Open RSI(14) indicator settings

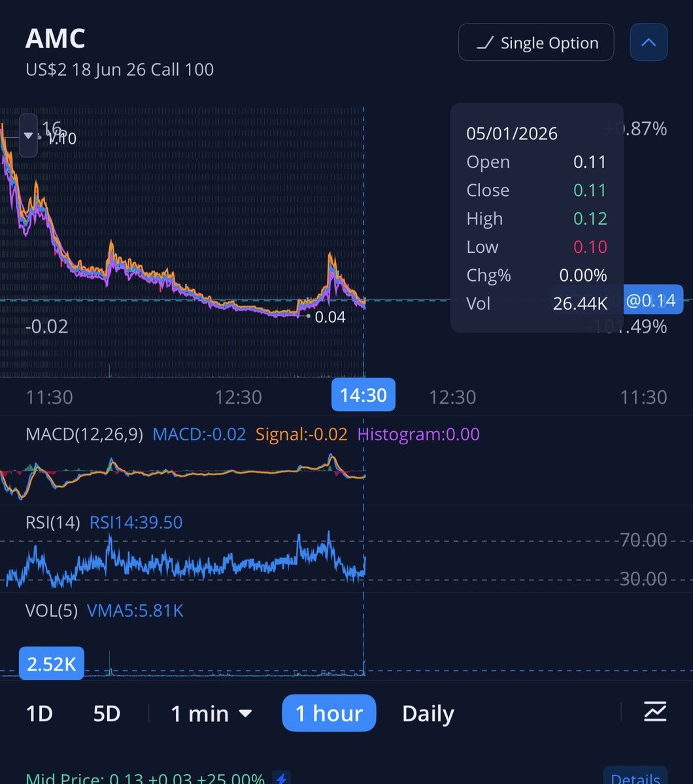point(52,523)
